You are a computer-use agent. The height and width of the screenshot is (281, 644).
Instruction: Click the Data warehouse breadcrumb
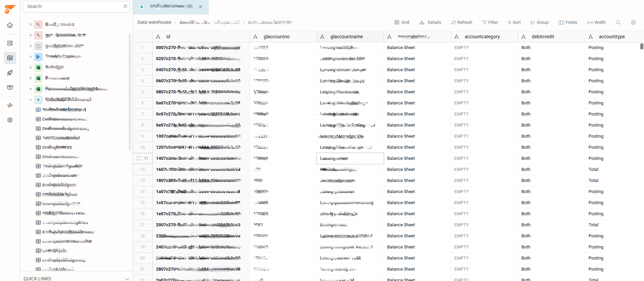pos(154,22)
